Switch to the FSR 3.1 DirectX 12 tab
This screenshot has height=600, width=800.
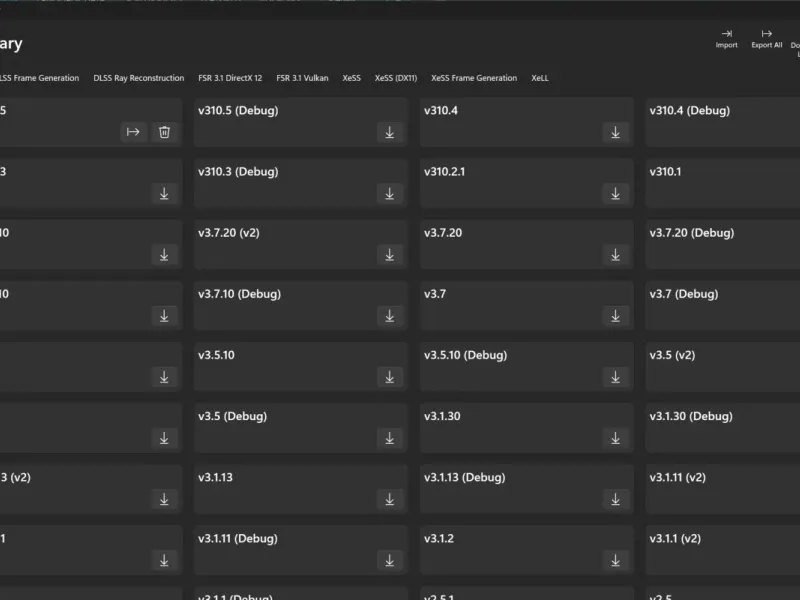[x=230, y=78]
